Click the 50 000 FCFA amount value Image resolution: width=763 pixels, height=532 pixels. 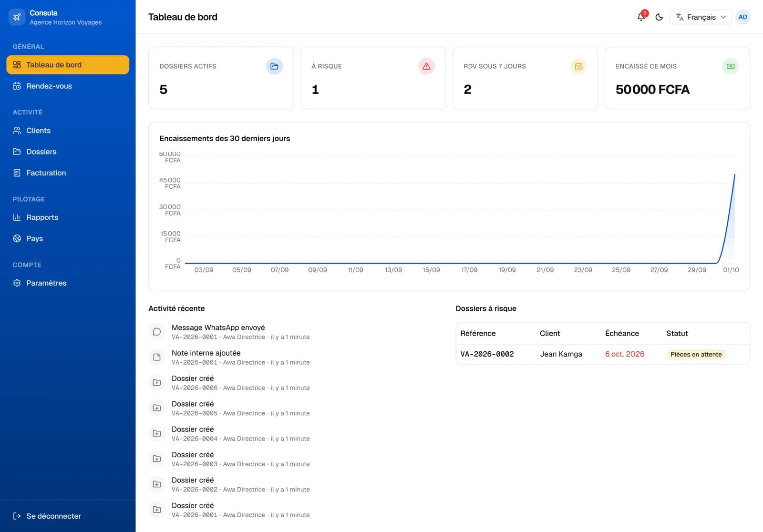point(652,90)
